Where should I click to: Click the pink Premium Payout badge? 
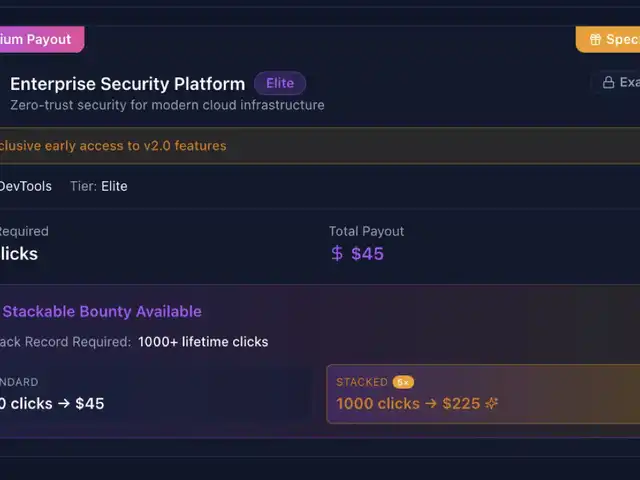38,39
